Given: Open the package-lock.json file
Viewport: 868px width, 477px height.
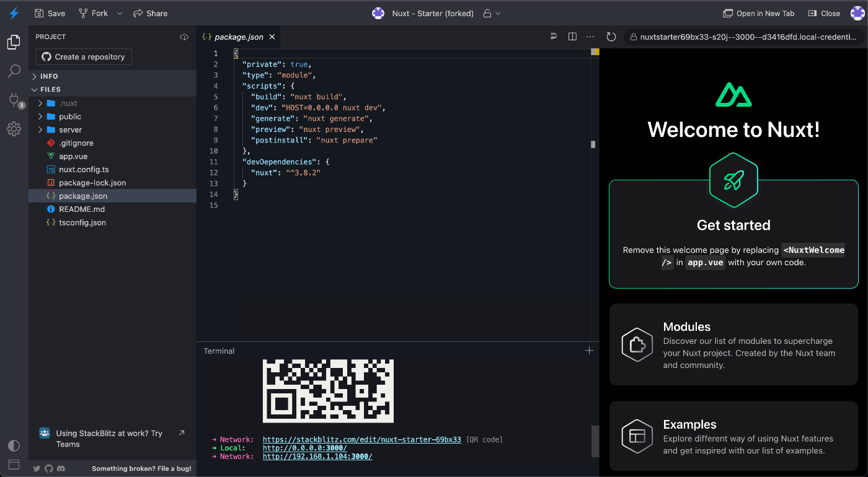Looking at the screenshot, I should [112, 183].
